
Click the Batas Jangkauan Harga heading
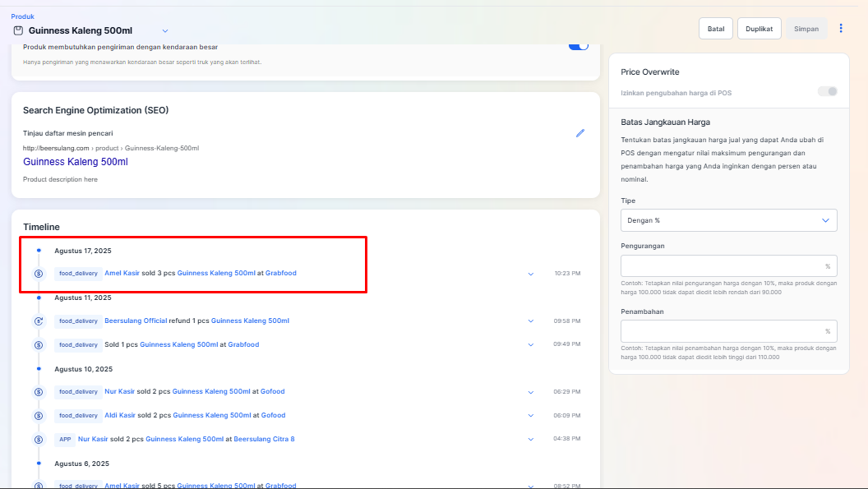point(666,122)
